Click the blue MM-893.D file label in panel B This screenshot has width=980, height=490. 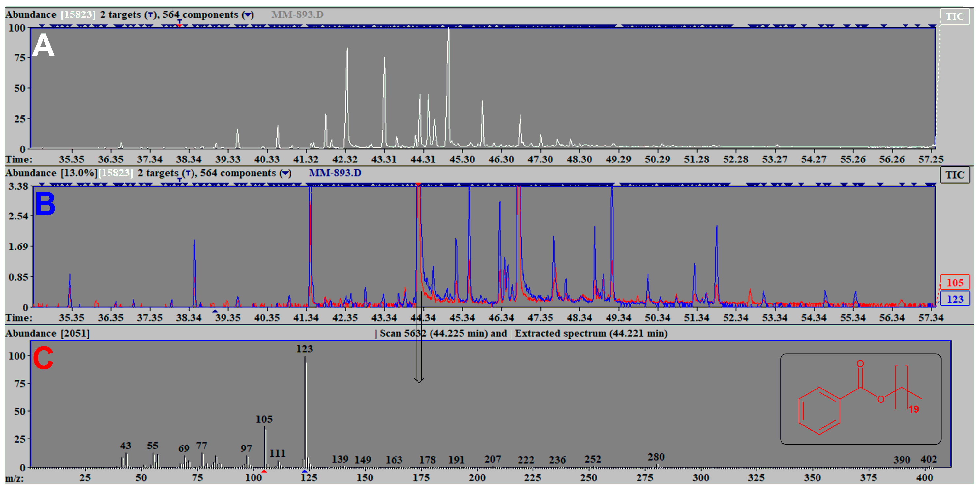tap(335, 173)
